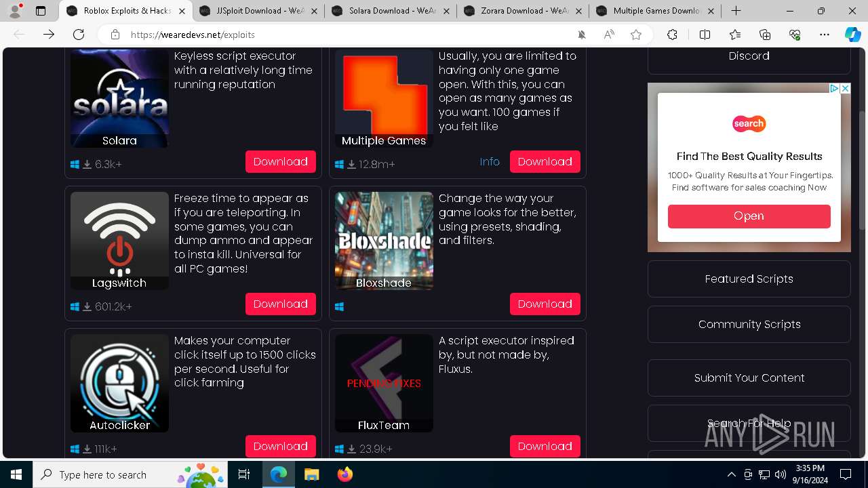
Task: Close the Zorara Download tab
Action: 579,11
